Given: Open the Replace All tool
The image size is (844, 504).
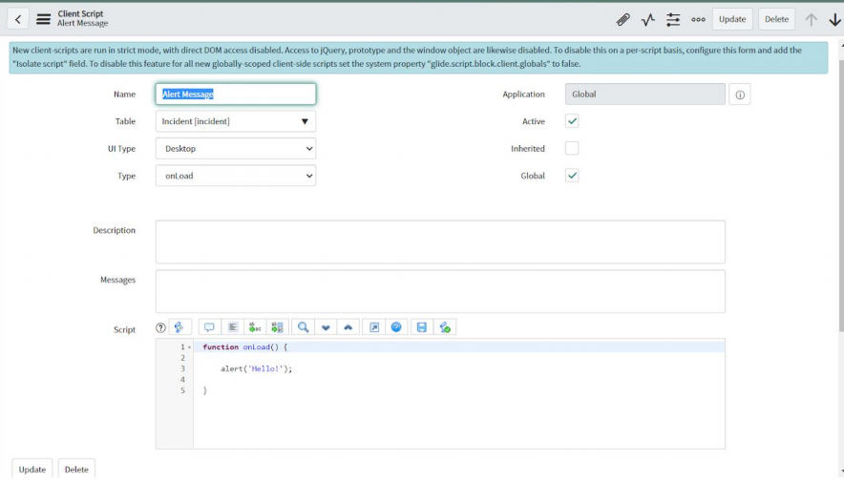Looking at the screenshot, I should tap(277, 327).
